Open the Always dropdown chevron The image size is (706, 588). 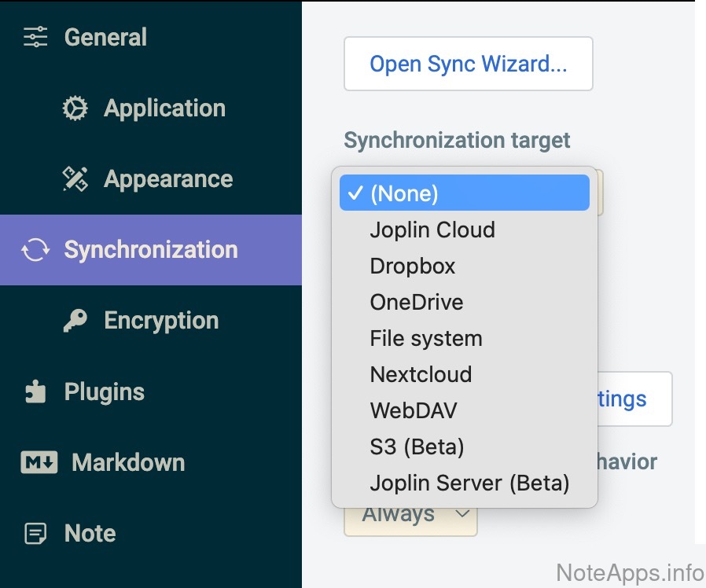coord(462,515)
